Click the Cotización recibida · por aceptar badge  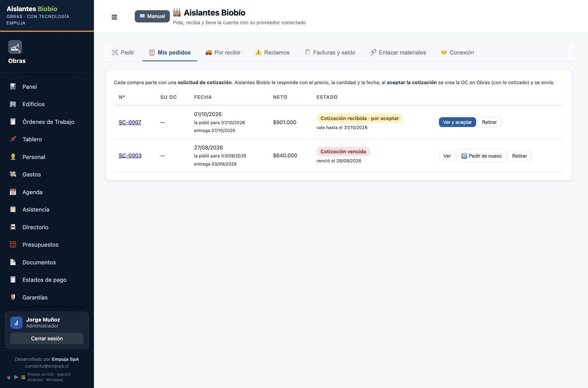[359, 118]
